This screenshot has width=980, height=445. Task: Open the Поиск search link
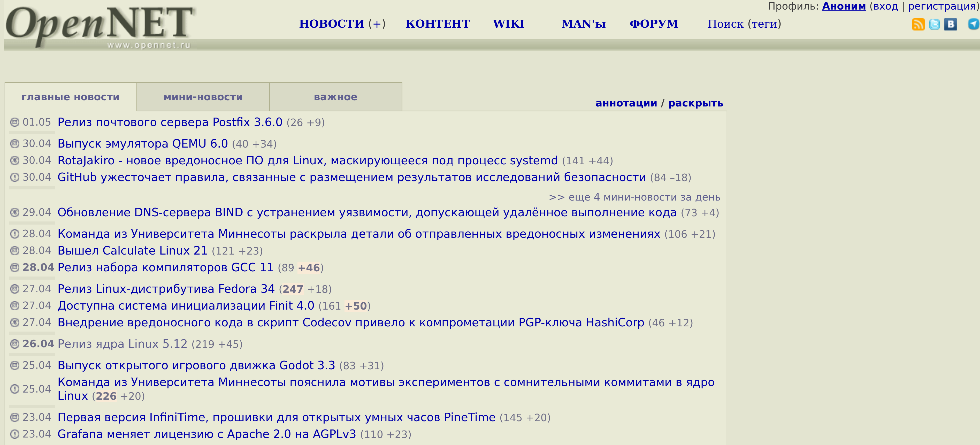click(725, 24)
